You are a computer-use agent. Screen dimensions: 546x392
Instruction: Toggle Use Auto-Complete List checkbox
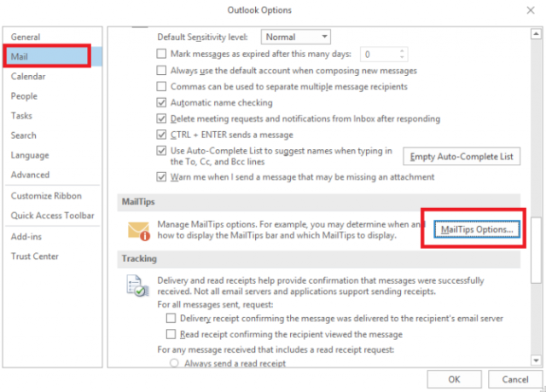point(161,151)
